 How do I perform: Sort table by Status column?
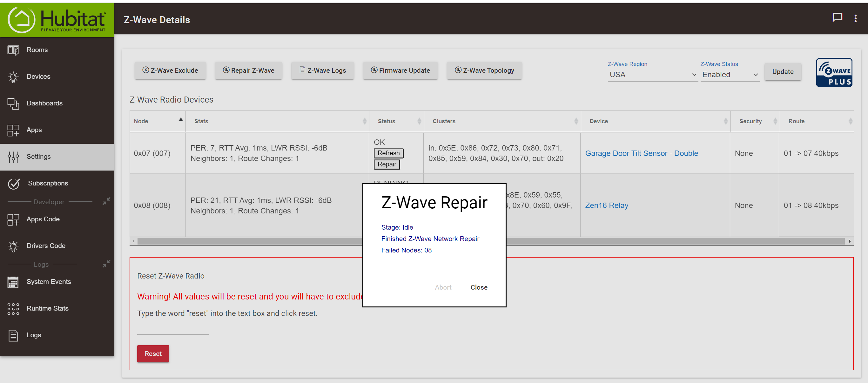[397, 121]
